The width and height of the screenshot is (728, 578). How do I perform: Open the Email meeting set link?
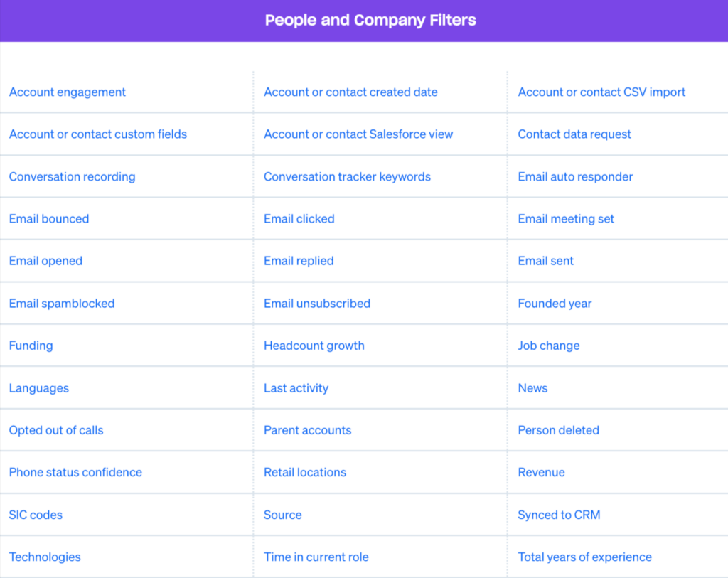point(566,219)
